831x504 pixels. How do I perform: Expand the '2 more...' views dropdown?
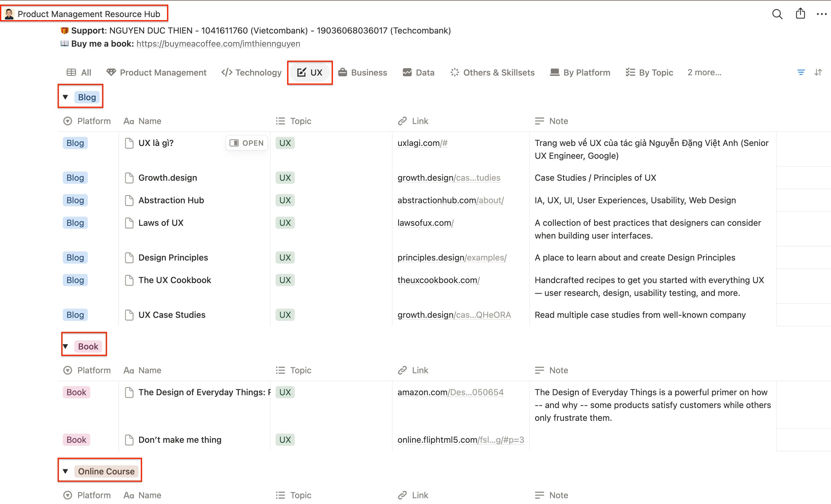(704, 72)
